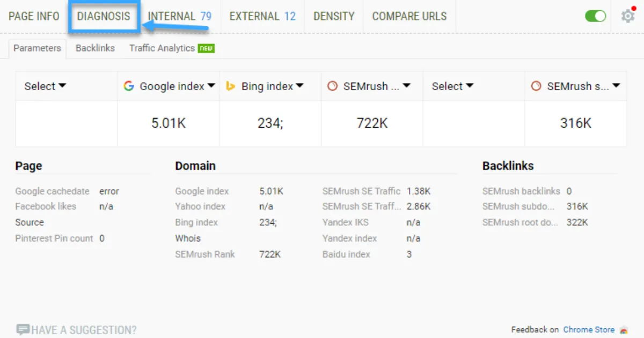
Task: Click Yahoo index label under Domain
Action: 200,206
